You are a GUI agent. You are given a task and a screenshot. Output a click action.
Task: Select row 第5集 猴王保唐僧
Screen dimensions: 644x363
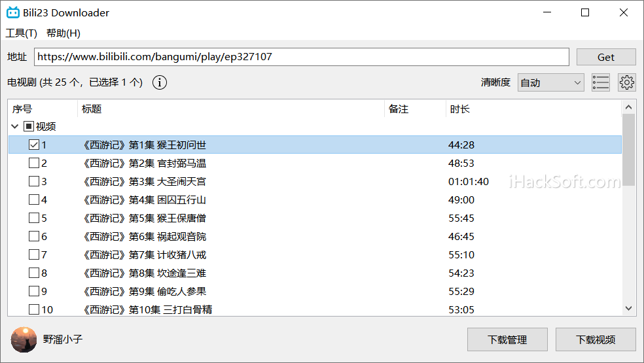[315, 218]
